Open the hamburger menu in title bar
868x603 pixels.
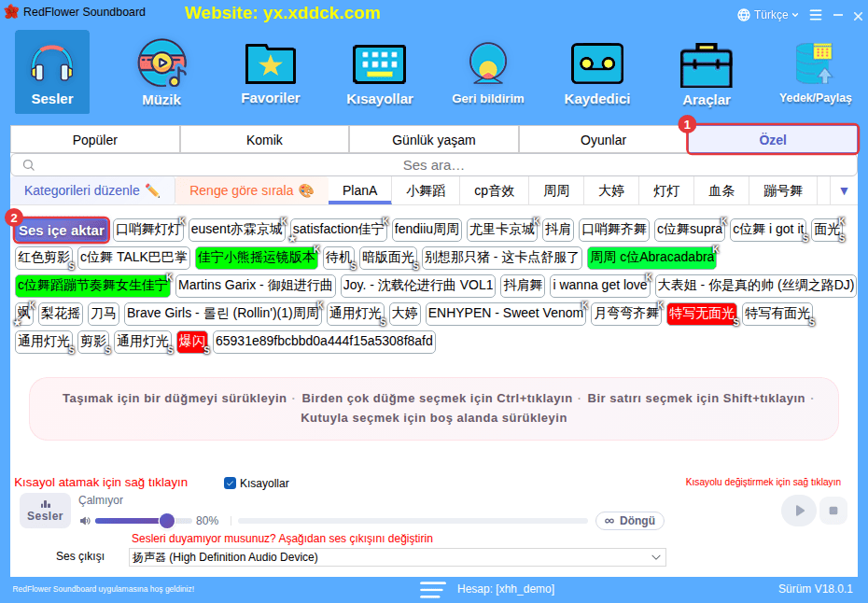coord(816,15)
